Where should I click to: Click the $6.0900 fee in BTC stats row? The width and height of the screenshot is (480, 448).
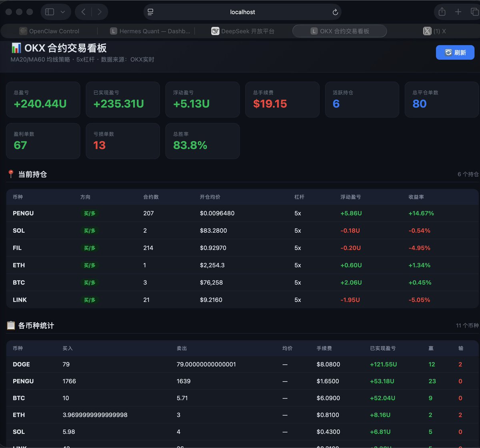pos(328,398)
